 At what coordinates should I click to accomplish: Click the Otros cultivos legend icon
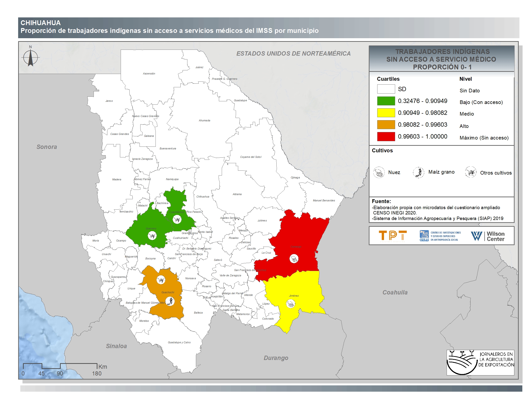(470, 172)
